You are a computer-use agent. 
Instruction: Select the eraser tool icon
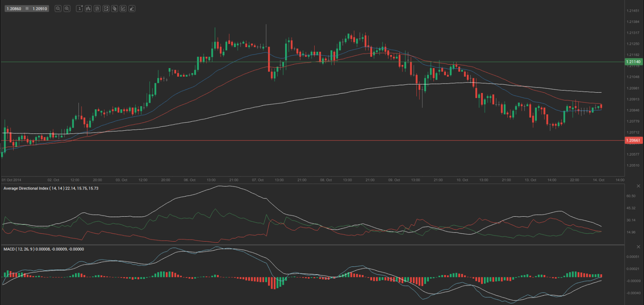click(x=132, y=9)
